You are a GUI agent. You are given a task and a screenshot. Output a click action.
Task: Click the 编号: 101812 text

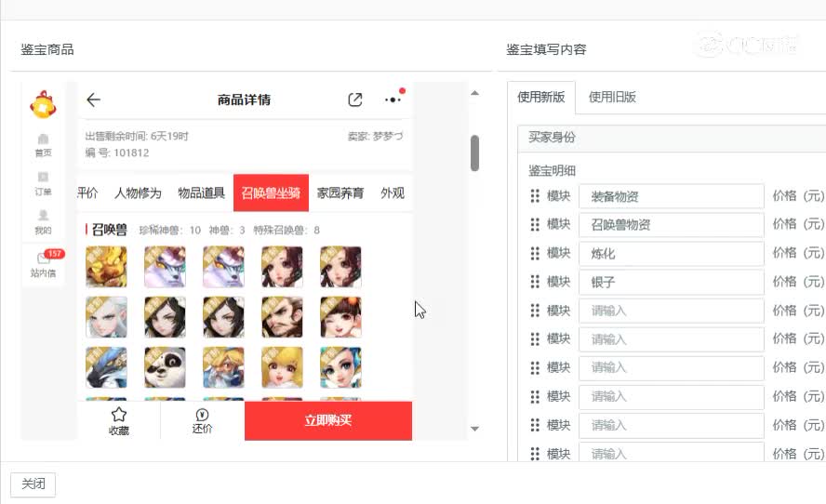[x=117, y=153]
